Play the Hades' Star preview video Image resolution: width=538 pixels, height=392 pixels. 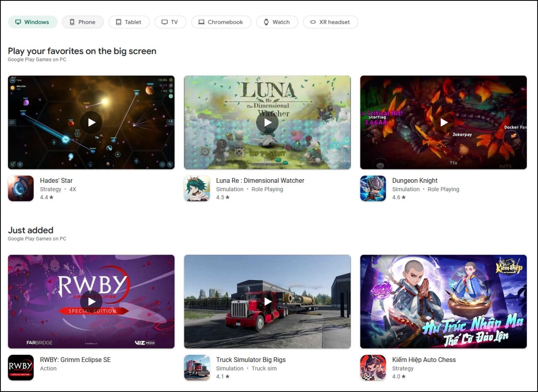tap(91, 122)
